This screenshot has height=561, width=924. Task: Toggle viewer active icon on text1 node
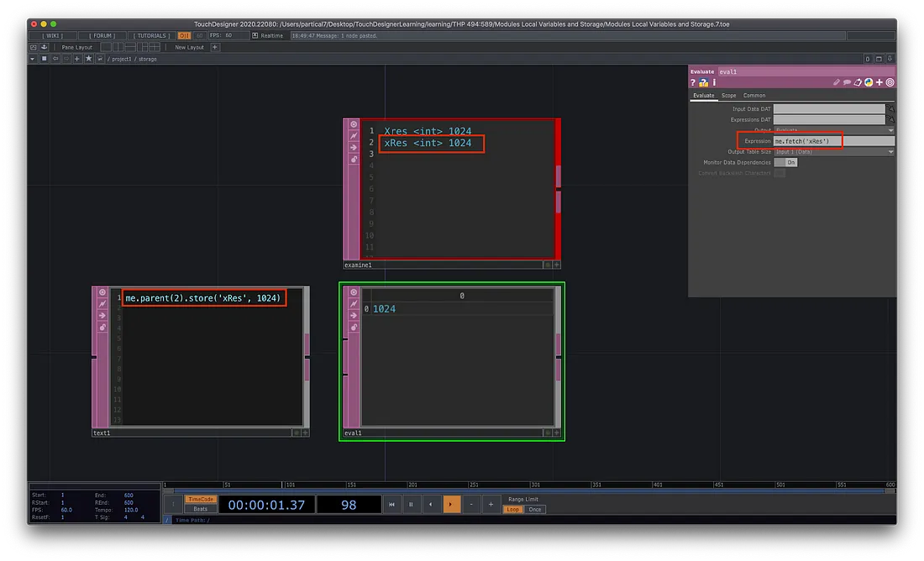pos(102,292)
